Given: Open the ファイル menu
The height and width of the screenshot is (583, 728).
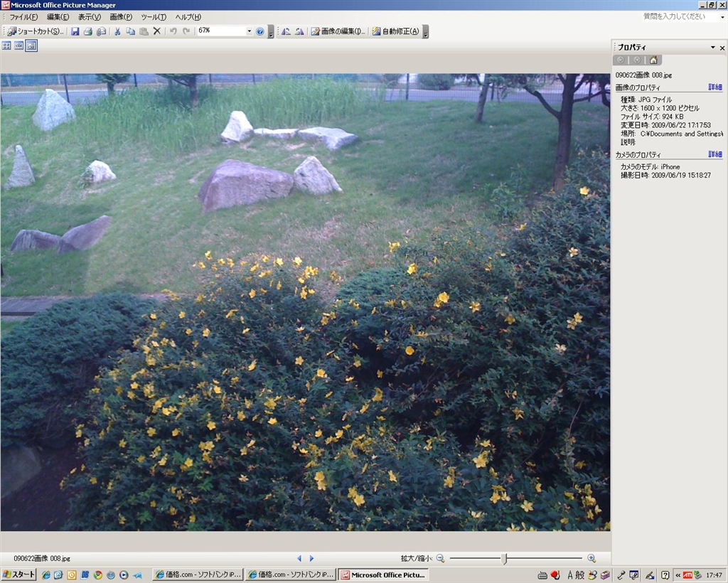Looking at the screenshot, I should pos(23,17).
